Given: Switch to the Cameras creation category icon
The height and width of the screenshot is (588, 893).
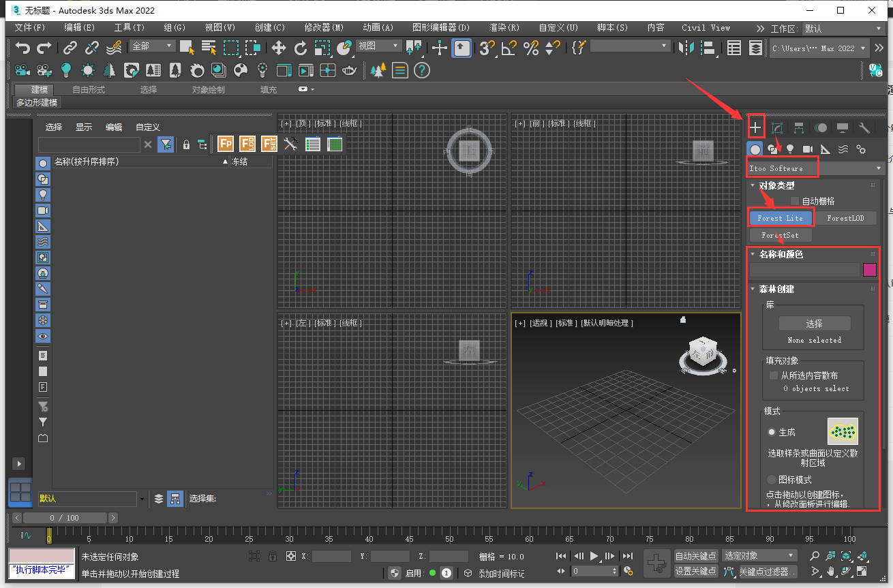Looking at the screenshot, I should (x=807, y=149).
